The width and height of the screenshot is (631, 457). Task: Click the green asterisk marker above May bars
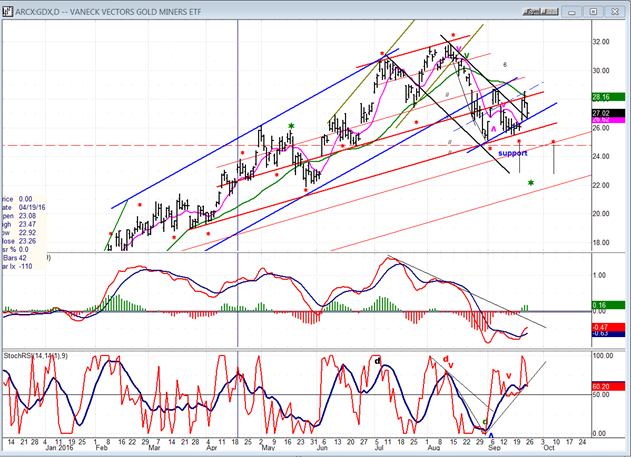pyautogui.click(x=291, y=126)
